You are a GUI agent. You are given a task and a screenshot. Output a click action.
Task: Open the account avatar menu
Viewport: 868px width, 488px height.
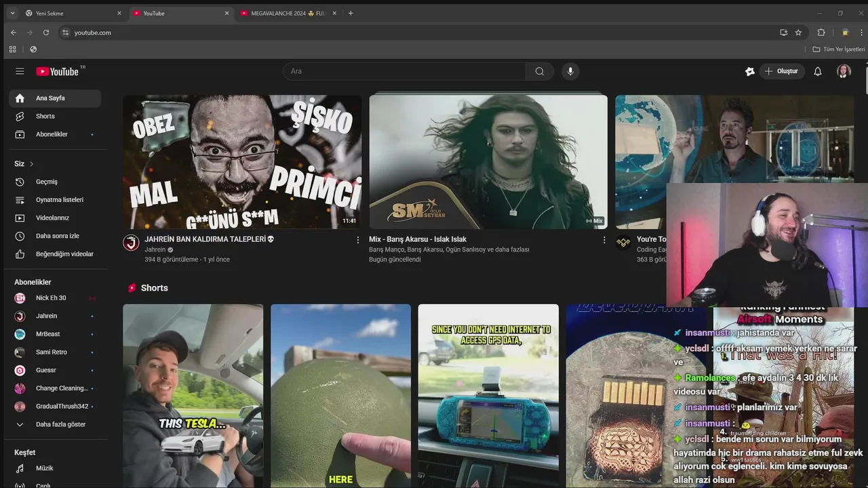844,71
